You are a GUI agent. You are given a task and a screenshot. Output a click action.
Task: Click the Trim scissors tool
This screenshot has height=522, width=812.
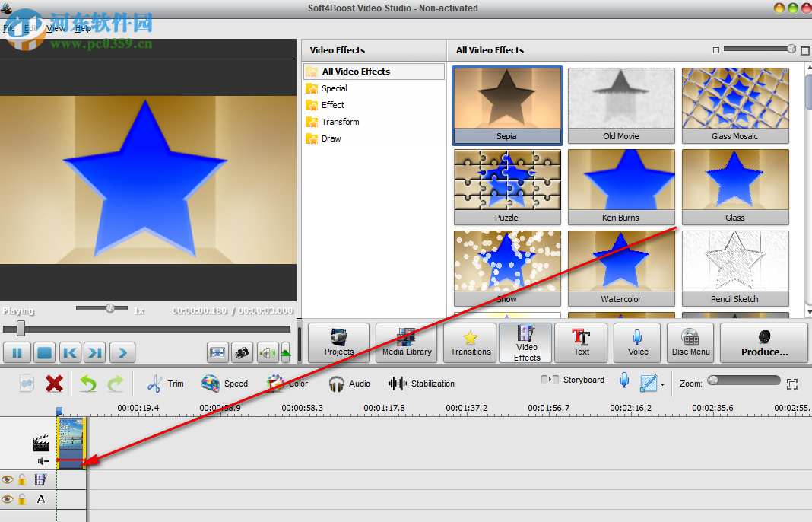point(165,384)
